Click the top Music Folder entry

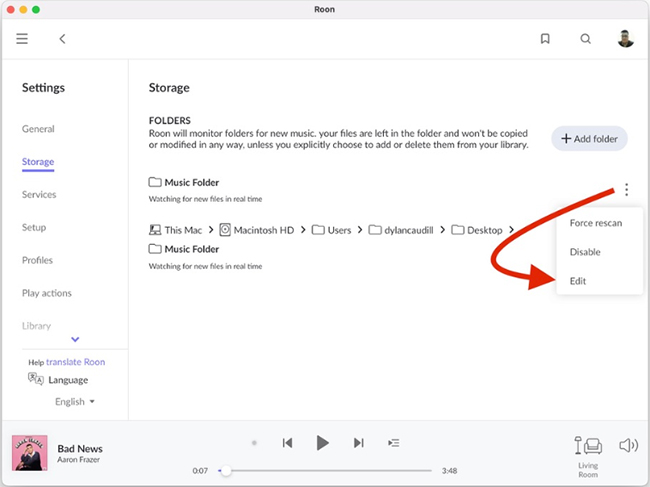click(x=184, y=182)
